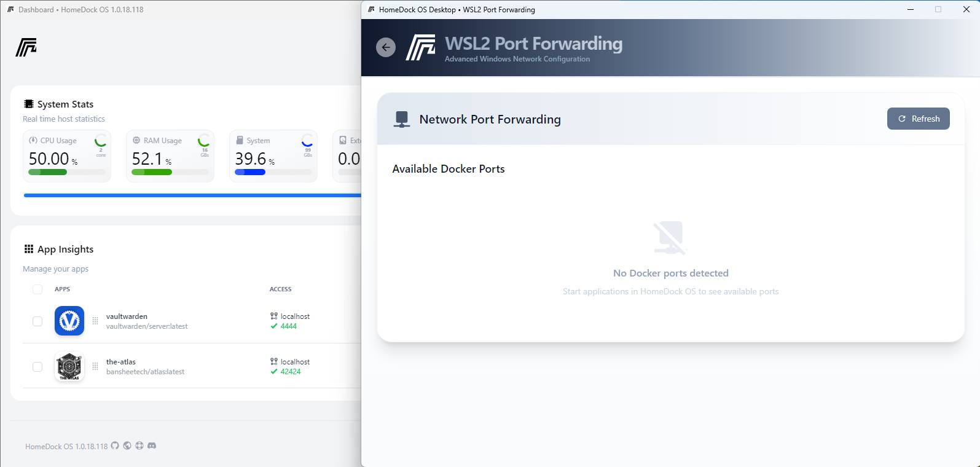Click the CPU Usage stat card

click(67, 156)
